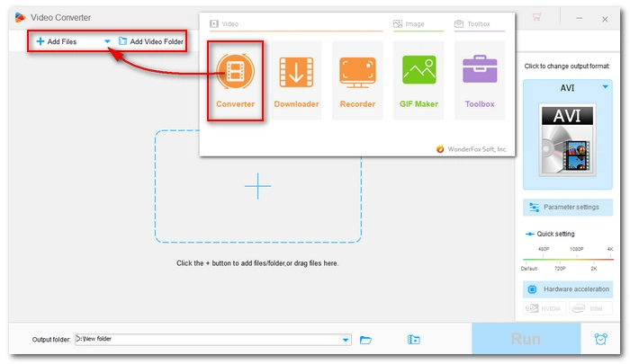Select the Image tab in launcher

tap(409, 24)
